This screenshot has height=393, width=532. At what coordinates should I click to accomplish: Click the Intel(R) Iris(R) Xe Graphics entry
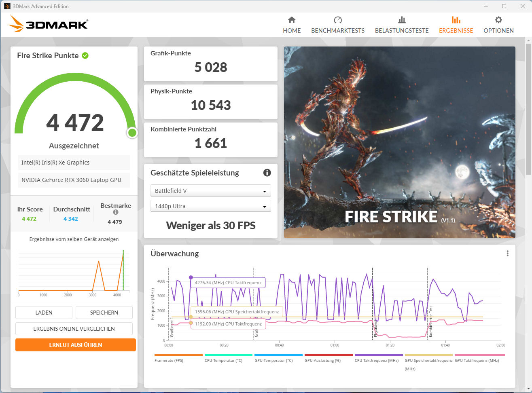pos(74,163)
